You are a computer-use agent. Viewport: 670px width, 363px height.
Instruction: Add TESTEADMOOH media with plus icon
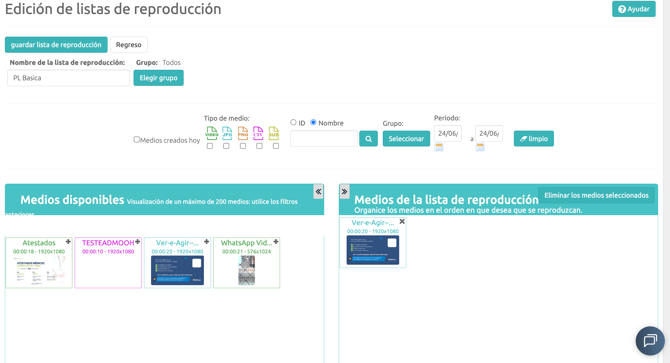point(138,242)
